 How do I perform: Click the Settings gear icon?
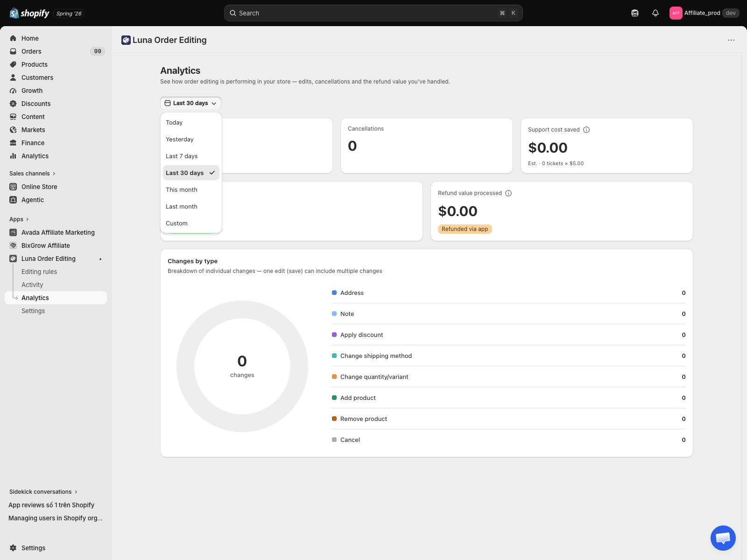click(13, 548)
